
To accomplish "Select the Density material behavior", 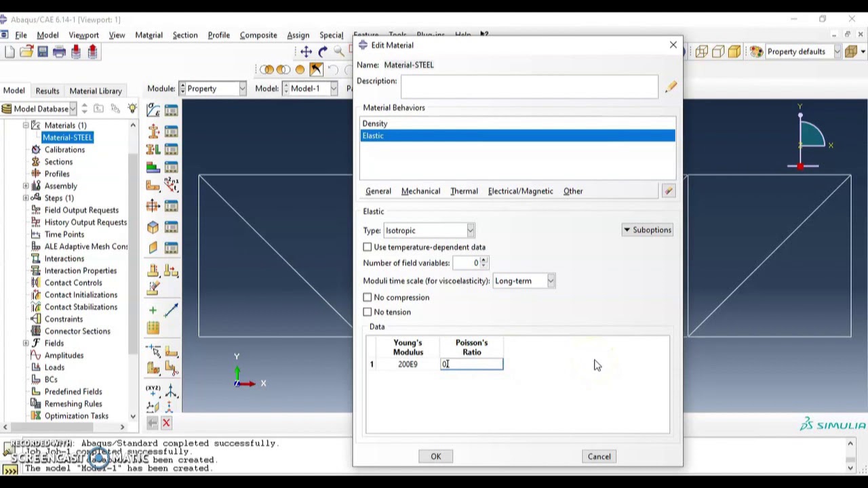I will 517,124.
